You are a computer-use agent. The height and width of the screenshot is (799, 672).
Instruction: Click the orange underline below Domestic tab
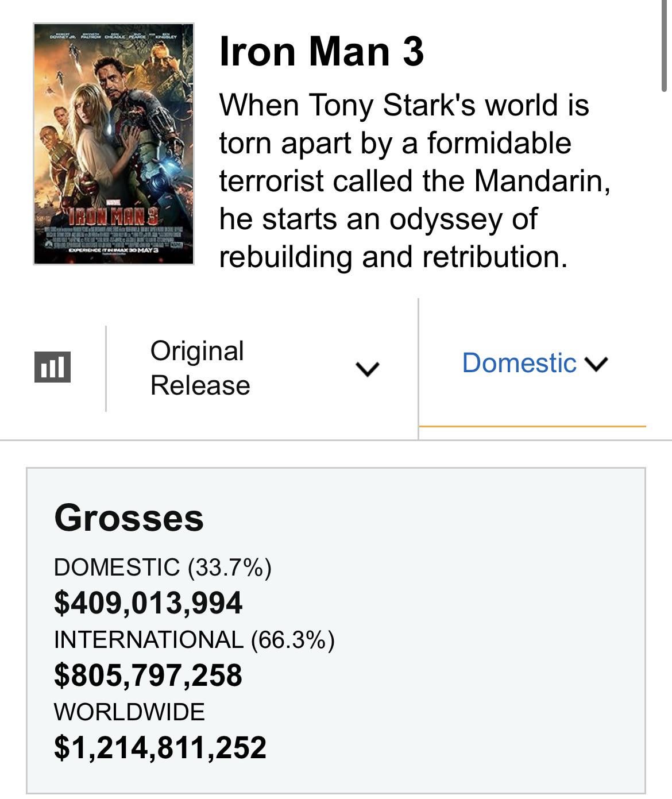pyautogui.click(x=532, y=426)
